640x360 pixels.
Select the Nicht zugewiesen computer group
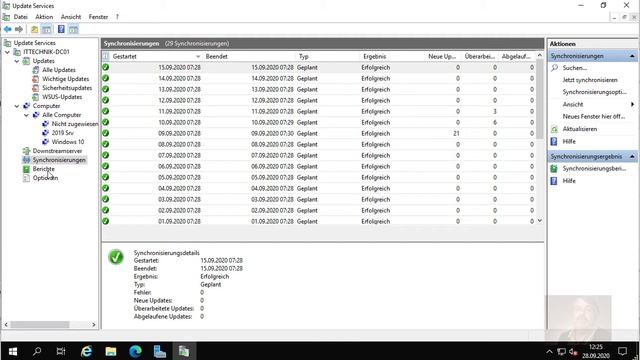[x=75, y=124]
